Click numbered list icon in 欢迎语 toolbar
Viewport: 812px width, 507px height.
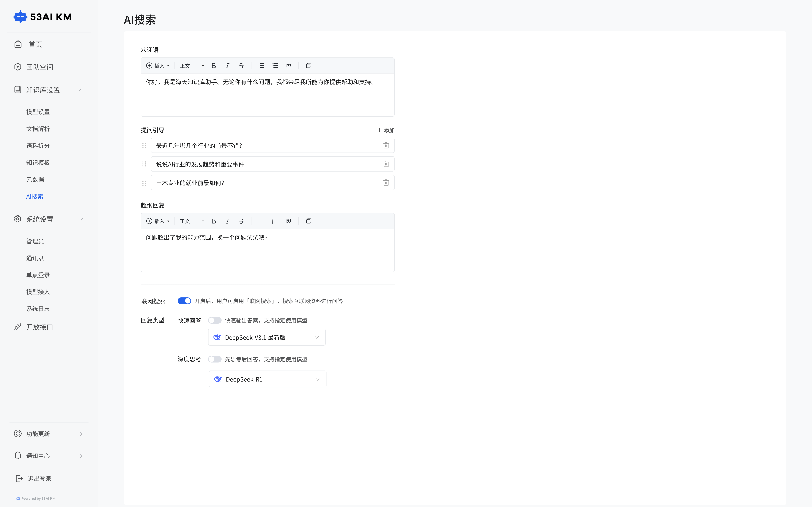point(275,66)
